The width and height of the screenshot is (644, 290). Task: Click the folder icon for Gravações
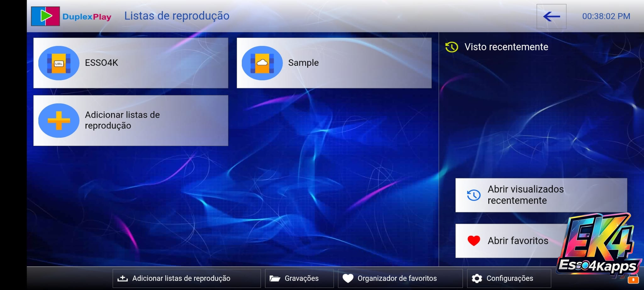275,278
